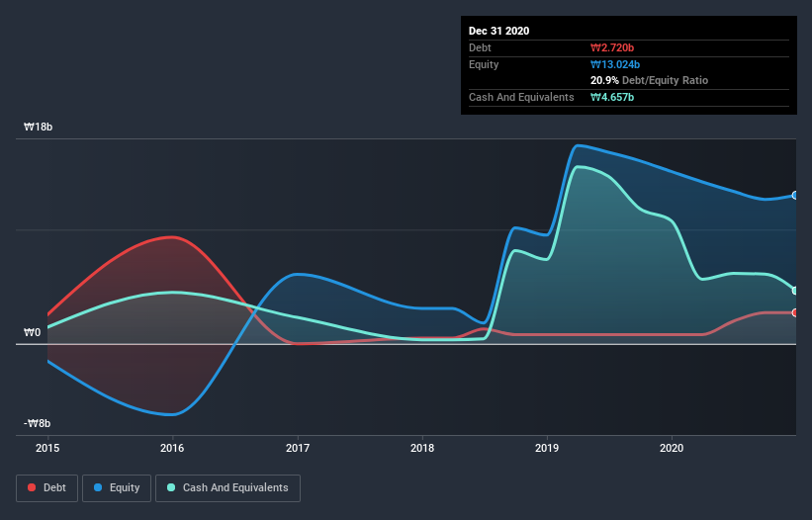Click the teal Cash endpoint marker
Screen dimensions: 812x520
795,291
